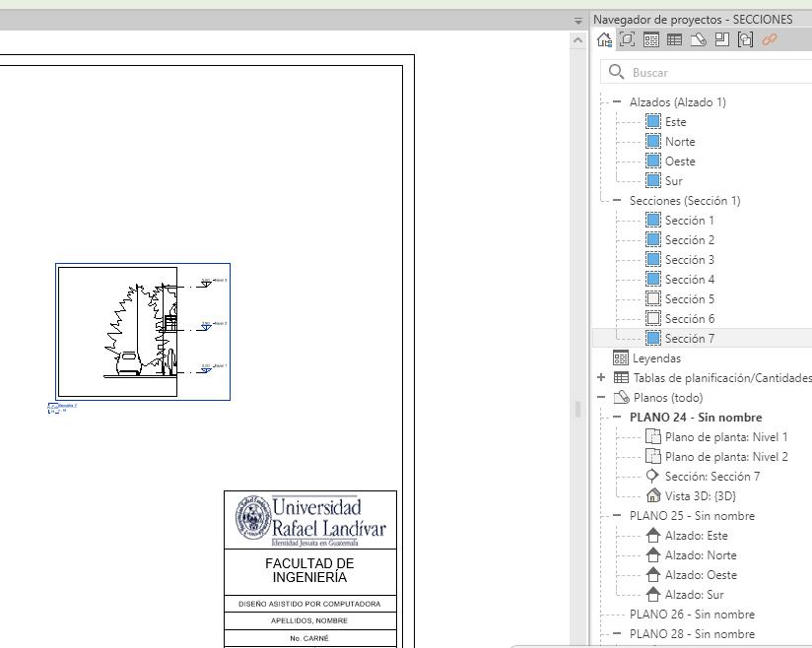
Task: Select the Sur elevation view icon
Action: tap(653, 180)
